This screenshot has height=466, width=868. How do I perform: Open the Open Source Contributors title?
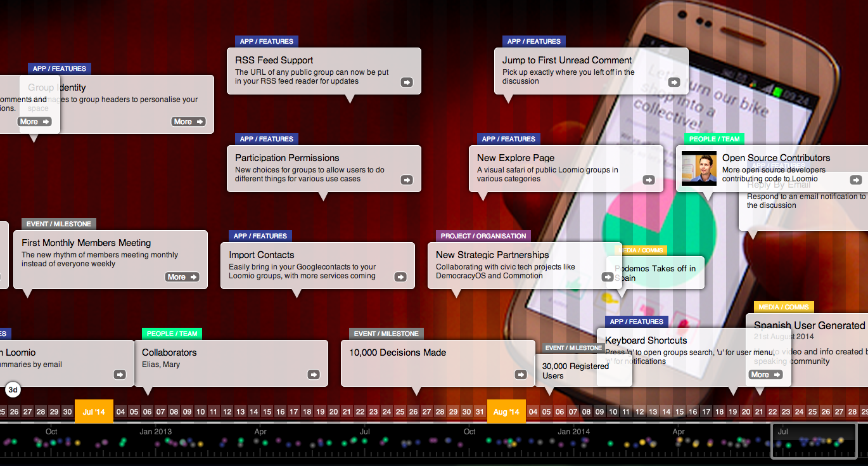pos(776,158)
